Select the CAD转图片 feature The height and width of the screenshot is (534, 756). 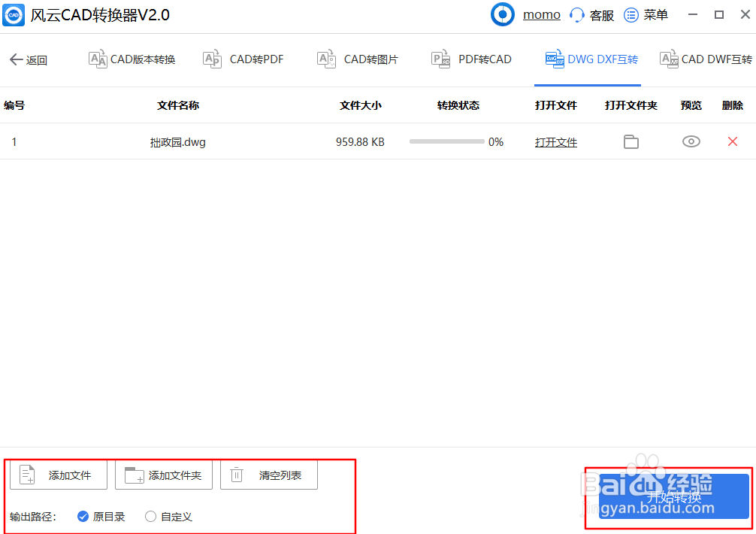[x=356, y=59]
